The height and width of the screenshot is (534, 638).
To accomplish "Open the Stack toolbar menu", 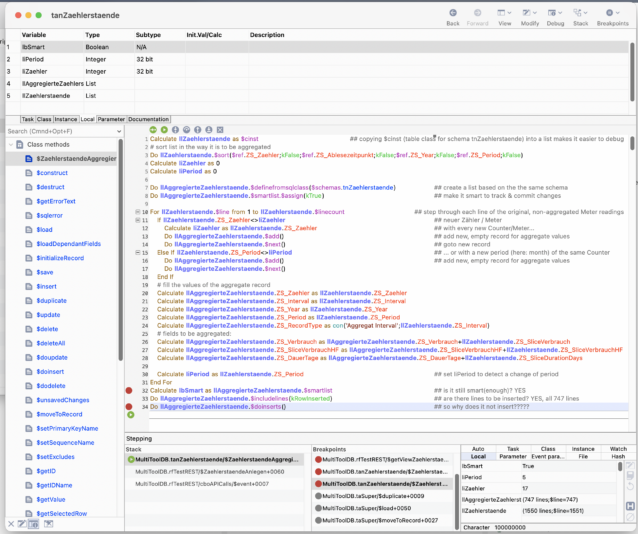I will coord(579,13).
